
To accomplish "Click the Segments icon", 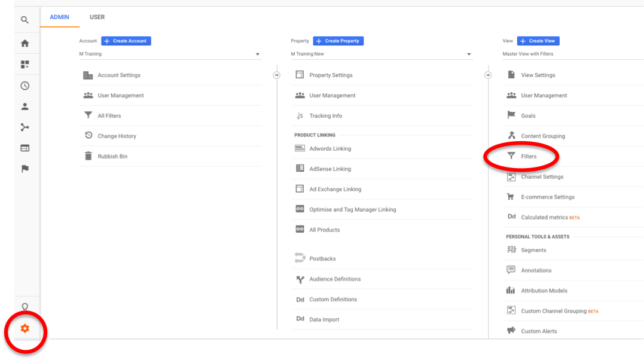I will (x=511, y=249).
